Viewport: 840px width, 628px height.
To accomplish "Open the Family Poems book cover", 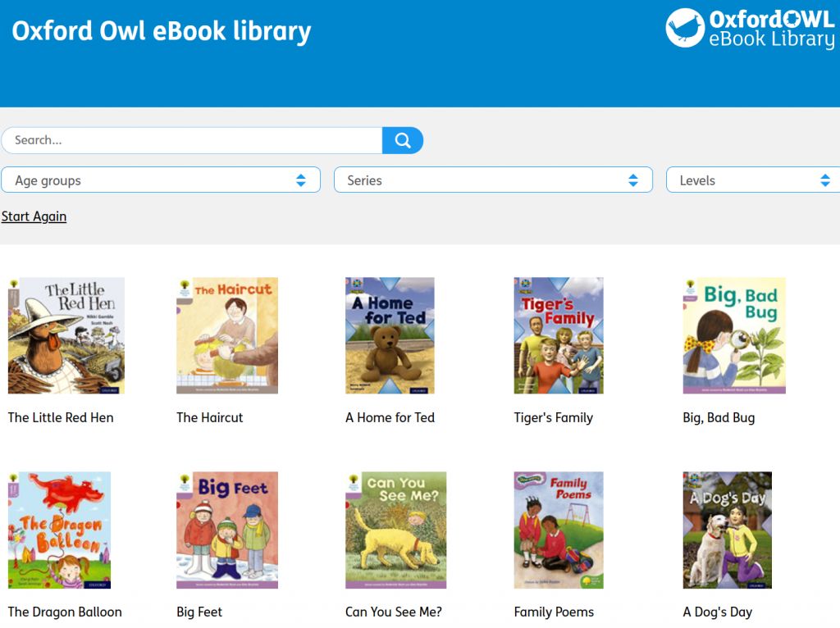I will tap(559, 530).
